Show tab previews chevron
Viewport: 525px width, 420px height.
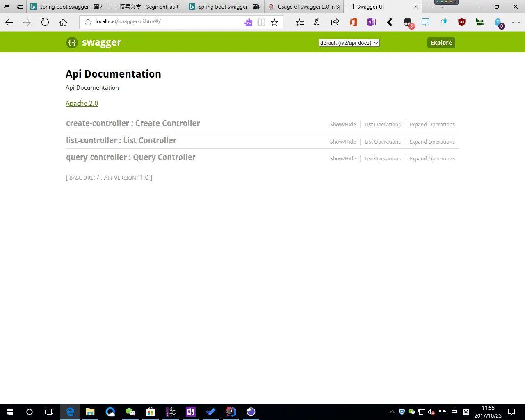point(442,7)
